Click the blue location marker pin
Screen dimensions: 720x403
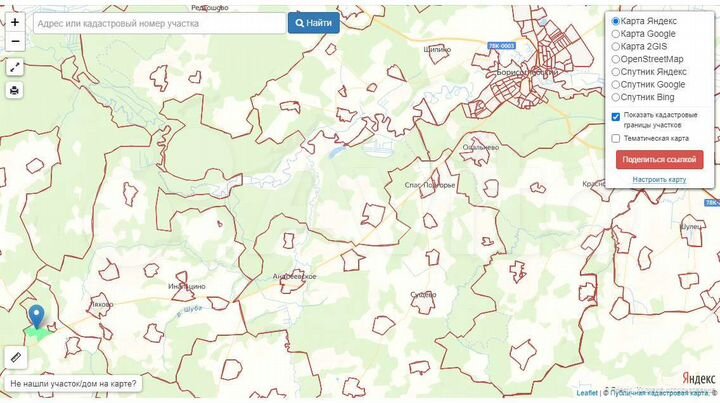click(37, 317)
